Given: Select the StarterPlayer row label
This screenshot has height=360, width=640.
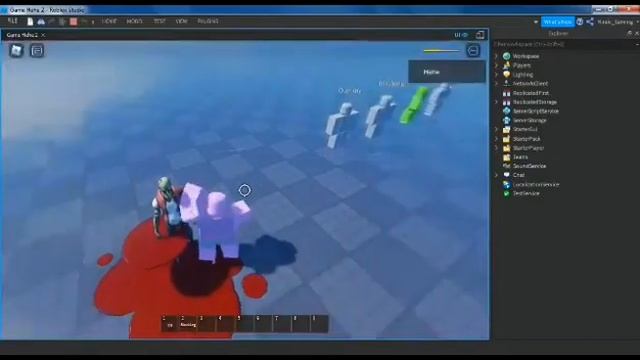Looking at the screenshot, I should pyautogui.click(x=528, y=148).
